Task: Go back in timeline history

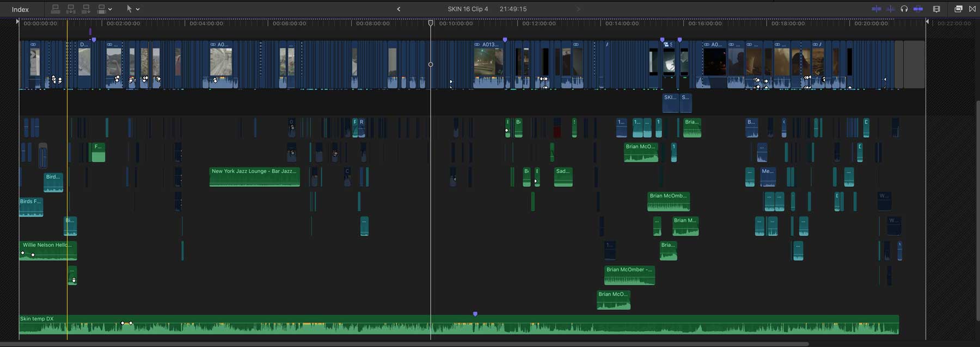Action: tap(399, 9)
